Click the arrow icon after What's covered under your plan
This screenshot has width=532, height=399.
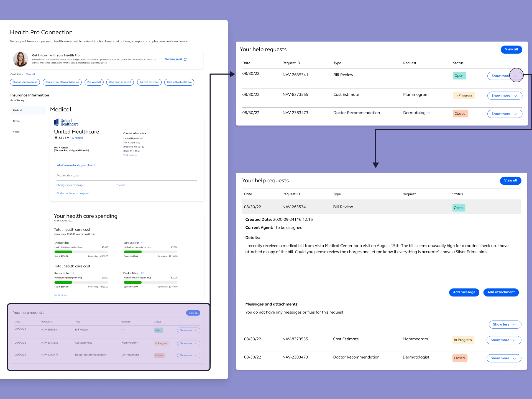coord(94,165)
